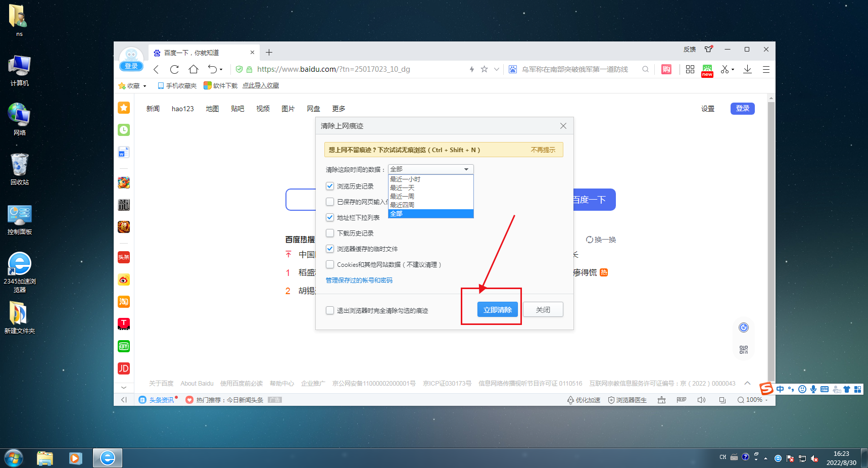
Task: Select 最近一周 from dropdown list
Action: point(431,197)
